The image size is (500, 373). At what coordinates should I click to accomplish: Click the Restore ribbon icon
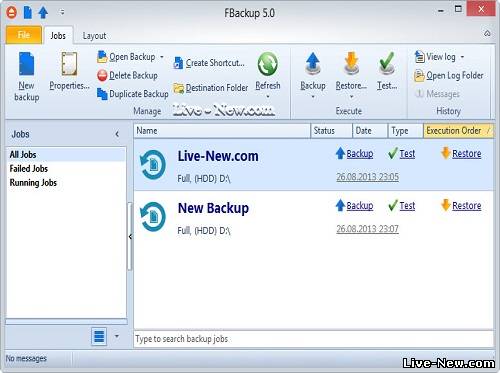[351, 63]
